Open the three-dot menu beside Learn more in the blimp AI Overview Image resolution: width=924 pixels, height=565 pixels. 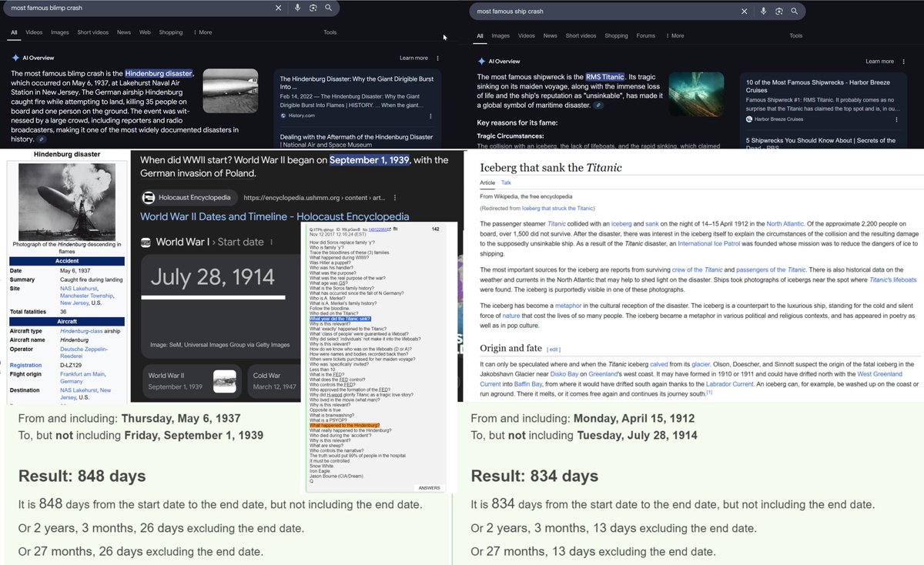tap(438, 58)
